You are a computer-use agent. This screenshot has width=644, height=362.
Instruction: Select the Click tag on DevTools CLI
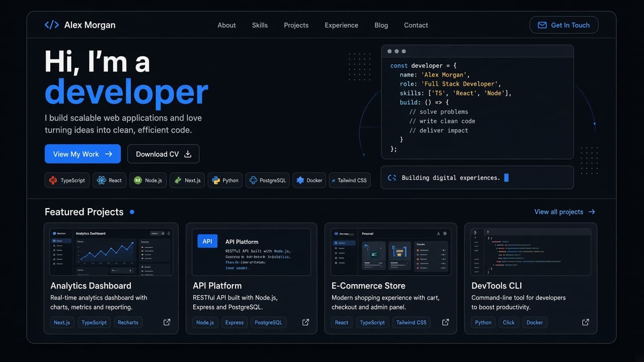coord(509,322)
